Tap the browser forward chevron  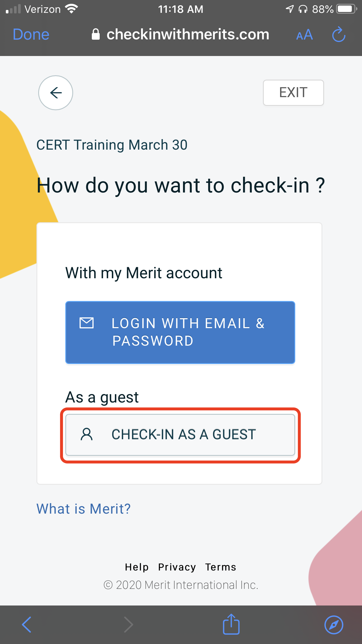tap(128, 624)
